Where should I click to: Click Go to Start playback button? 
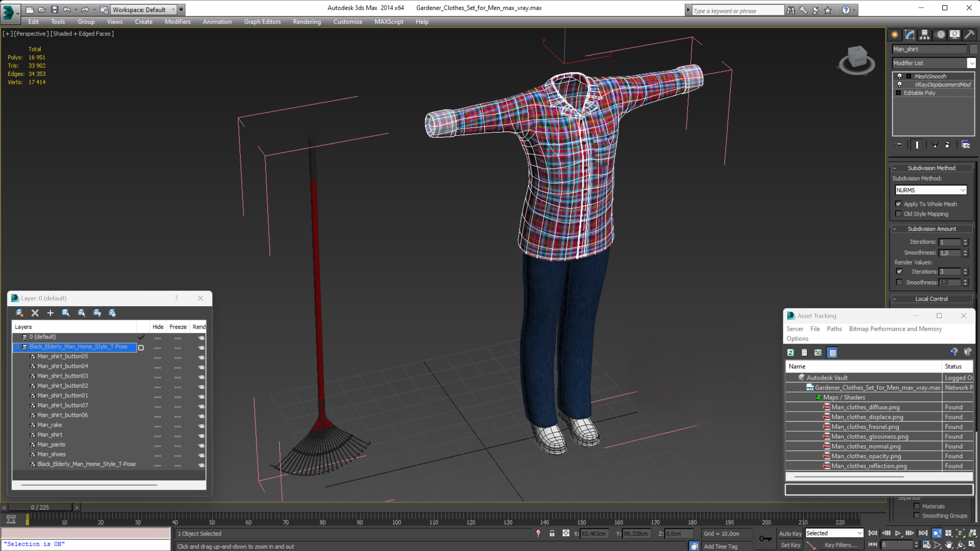(x=873, y=533)
